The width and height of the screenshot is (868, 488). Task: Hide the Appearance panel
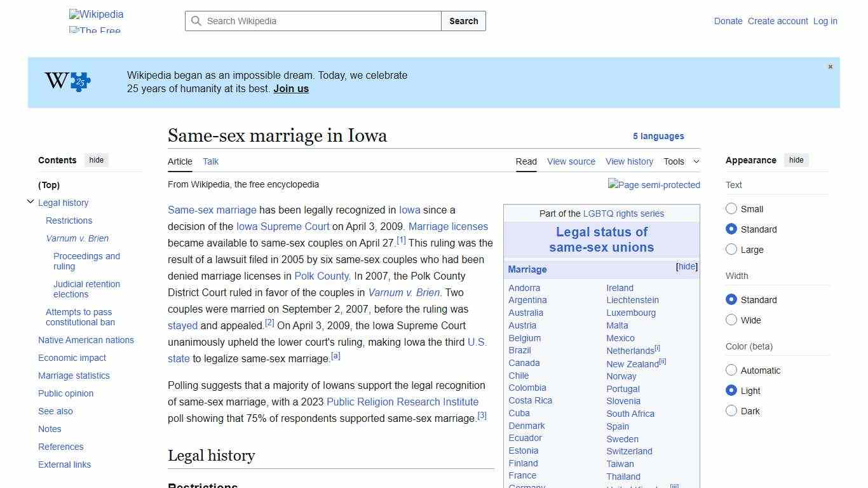point(796,160)
